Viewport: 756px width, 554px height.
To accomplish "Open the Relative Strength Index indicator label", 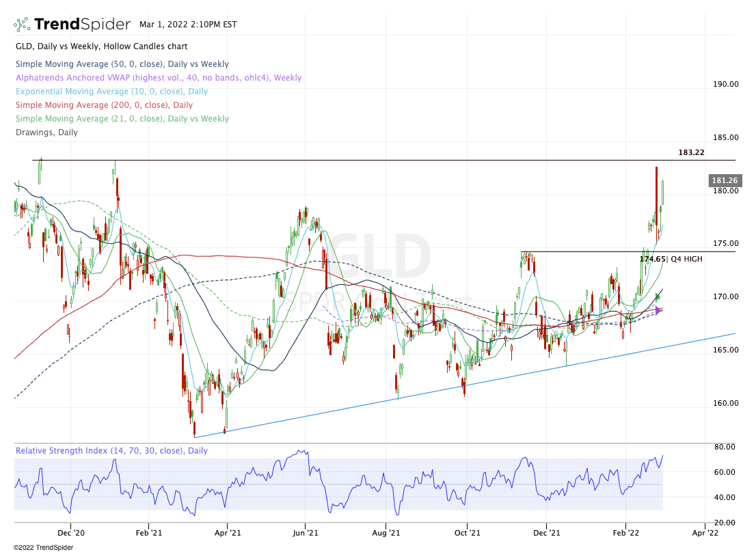I will (x=111, y=451).
